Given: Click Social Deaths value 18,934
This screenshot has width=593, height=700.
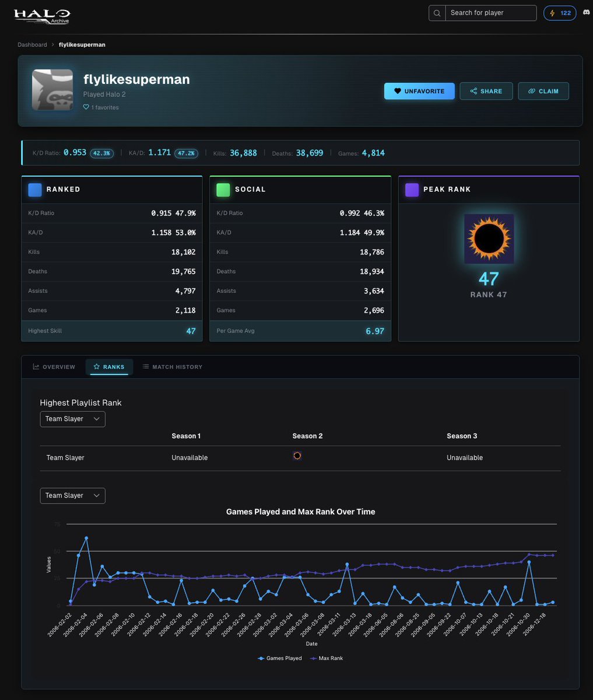Looking at the screenshot, I should tap(372, 271).
